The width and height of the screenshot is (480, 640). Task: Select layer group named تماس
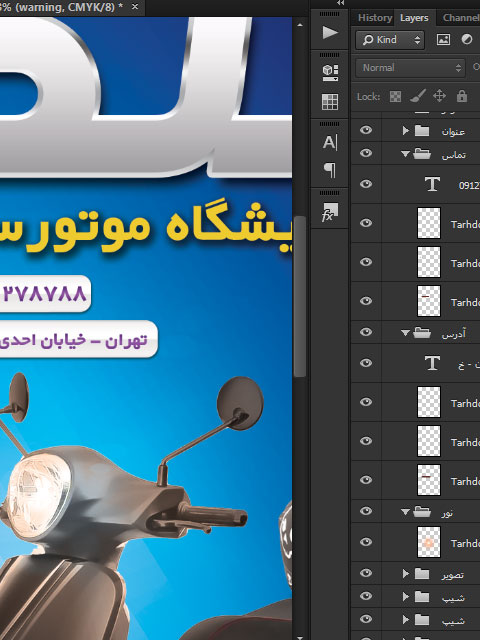point(453,155)
